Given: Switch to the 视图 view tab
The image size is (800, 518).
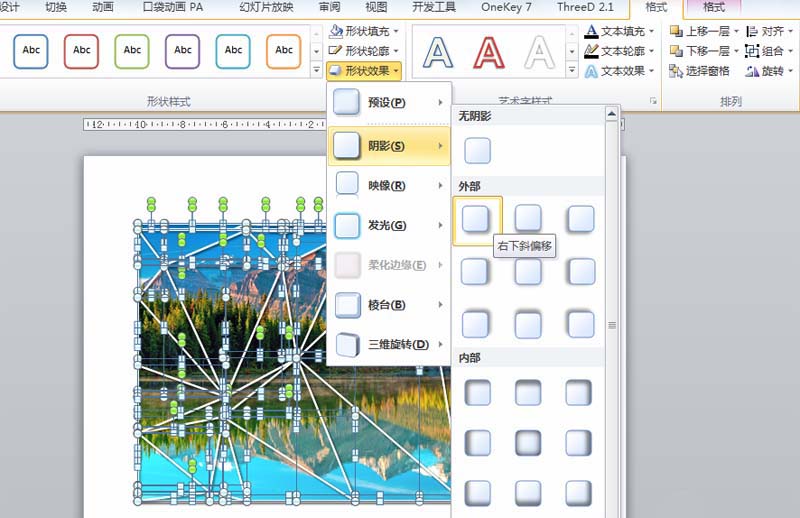Looking at the screenshot, I should click(377, 7).
